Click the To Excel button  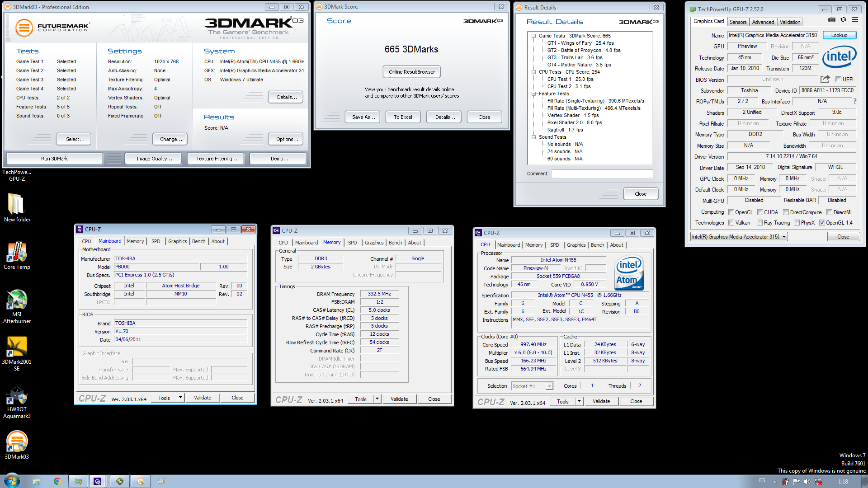pyautogui.click(x=403, y=117)
